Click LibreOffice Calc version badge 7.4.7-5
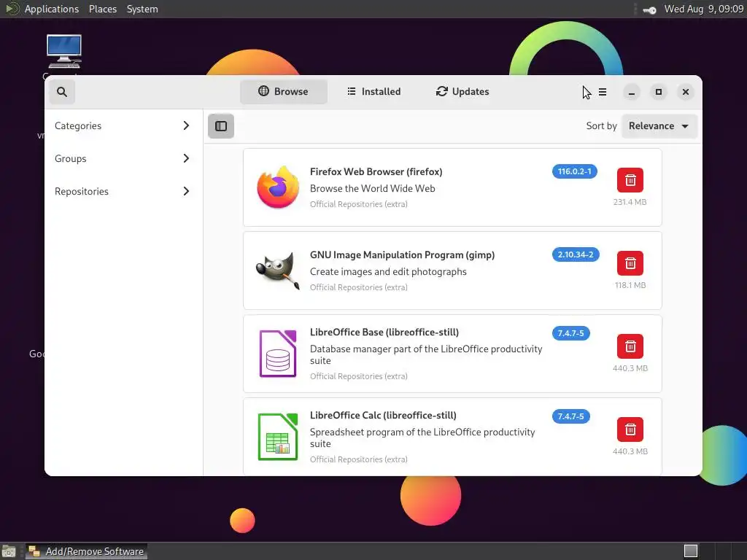Screen dimensions: 747x560 570,416
